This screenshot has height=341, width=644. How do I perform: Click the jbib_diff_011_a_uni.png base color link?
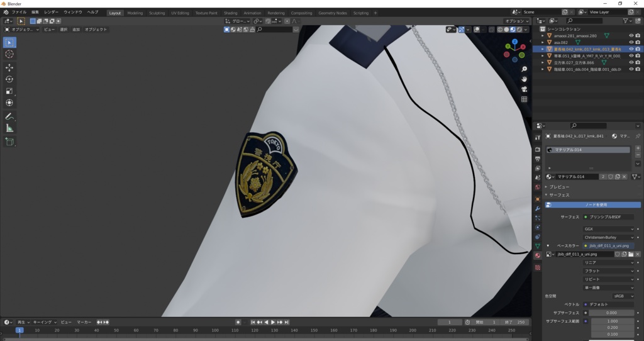608,246
